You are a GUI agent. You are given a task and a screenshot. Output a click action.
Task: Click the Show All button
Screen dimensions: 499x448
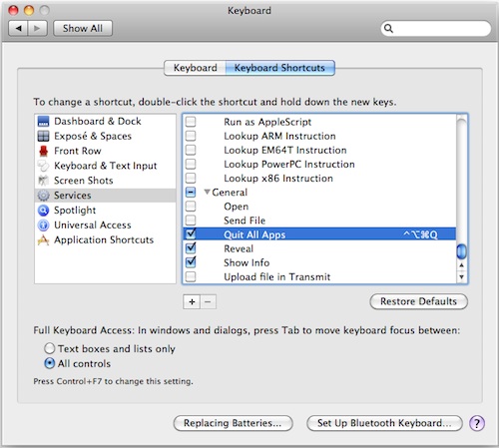click(83, 29)
